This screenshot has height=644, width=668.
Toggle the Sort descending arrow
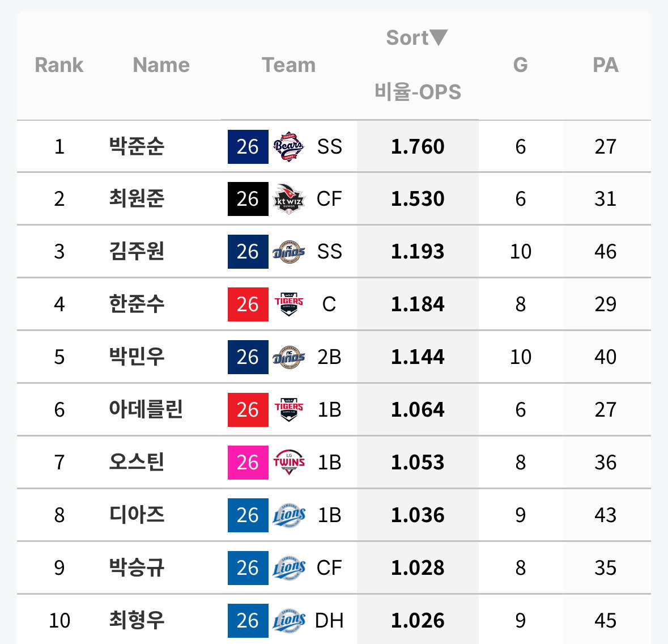(439, 37)
